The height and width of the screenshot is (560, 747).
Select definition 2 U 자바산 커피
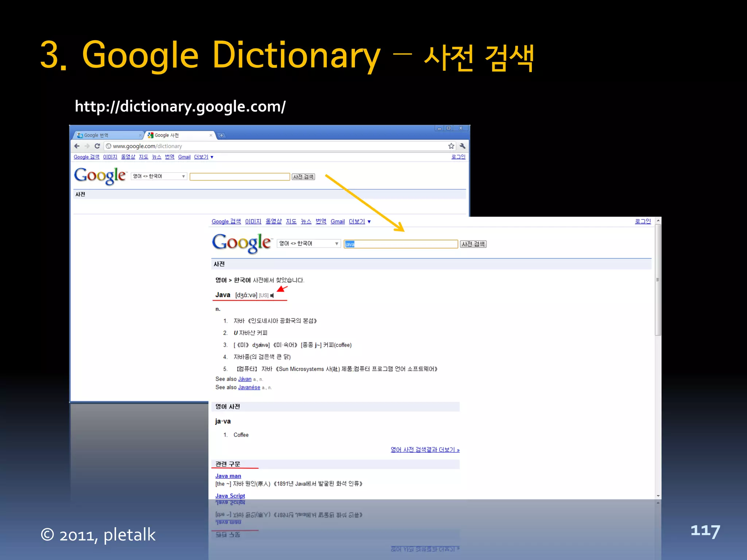click(251, 333)
